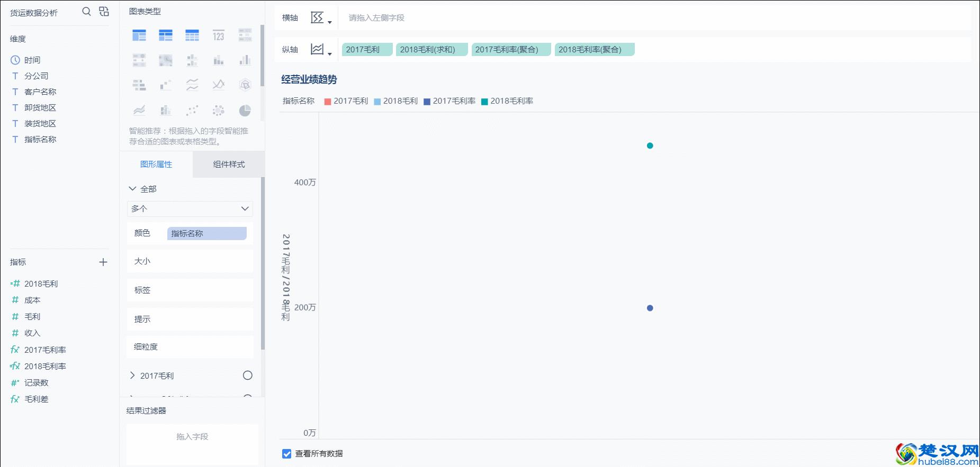Select the radar chart type icon
The height and width of the screenshot is (467, 980).
pos(245,85)
